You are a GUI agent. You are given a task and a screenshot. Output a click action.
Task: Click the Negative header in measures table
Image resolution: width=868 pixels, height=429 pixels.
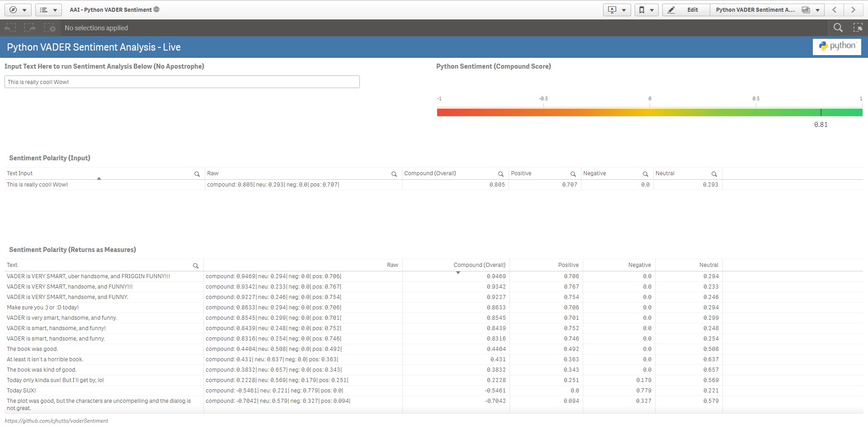640,265
